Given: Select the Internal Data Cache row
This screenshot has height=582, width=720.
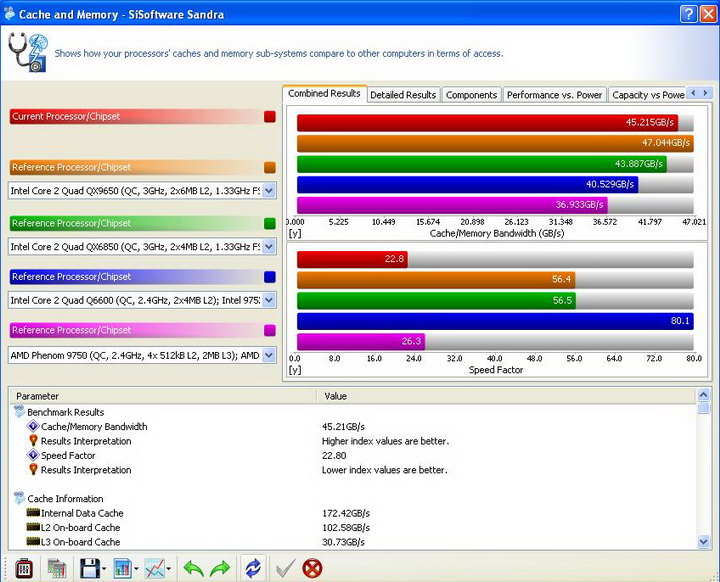Looking at the screenshot, I should (353, 513).
